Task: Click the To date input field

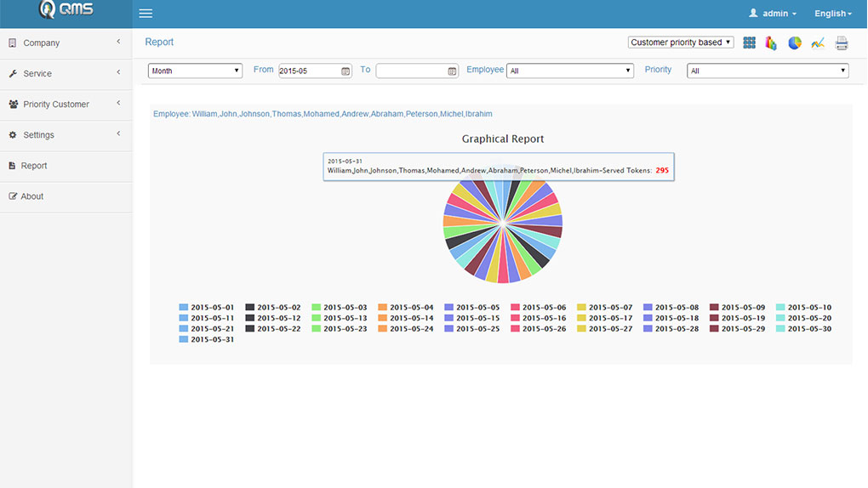Action: point(410,71)
